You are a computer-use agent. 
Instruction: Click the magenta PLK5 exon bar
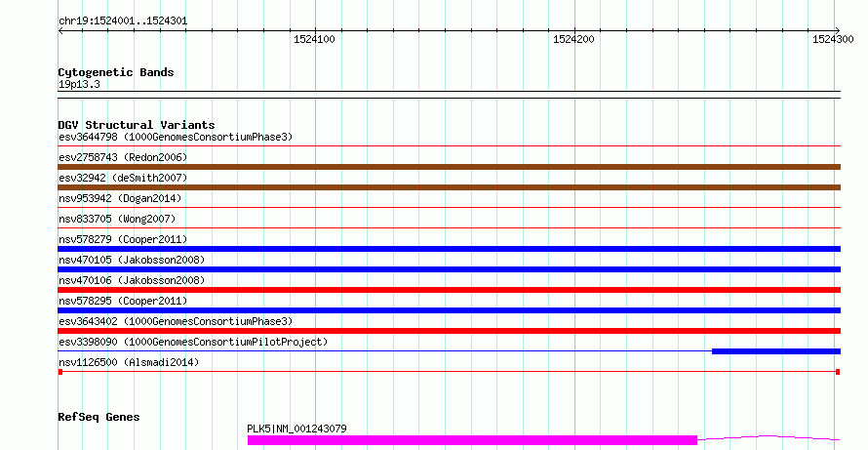[472, 440]
